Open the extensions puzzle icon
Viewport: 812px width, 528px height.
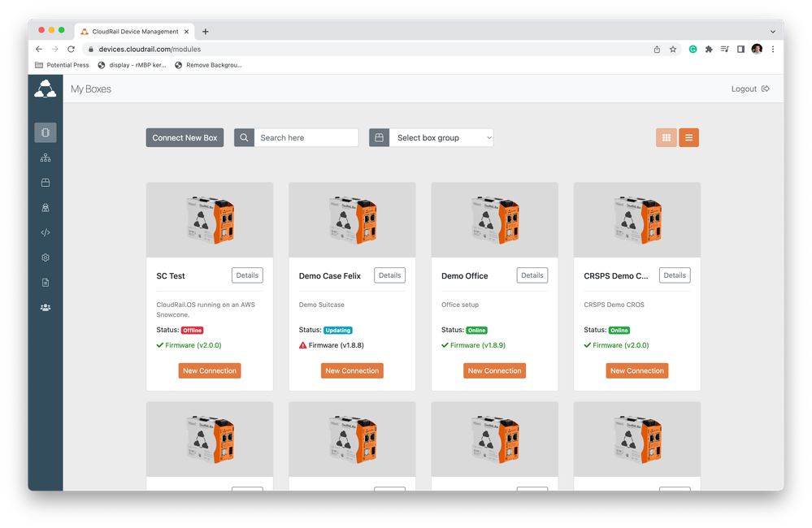pos(709,50)
